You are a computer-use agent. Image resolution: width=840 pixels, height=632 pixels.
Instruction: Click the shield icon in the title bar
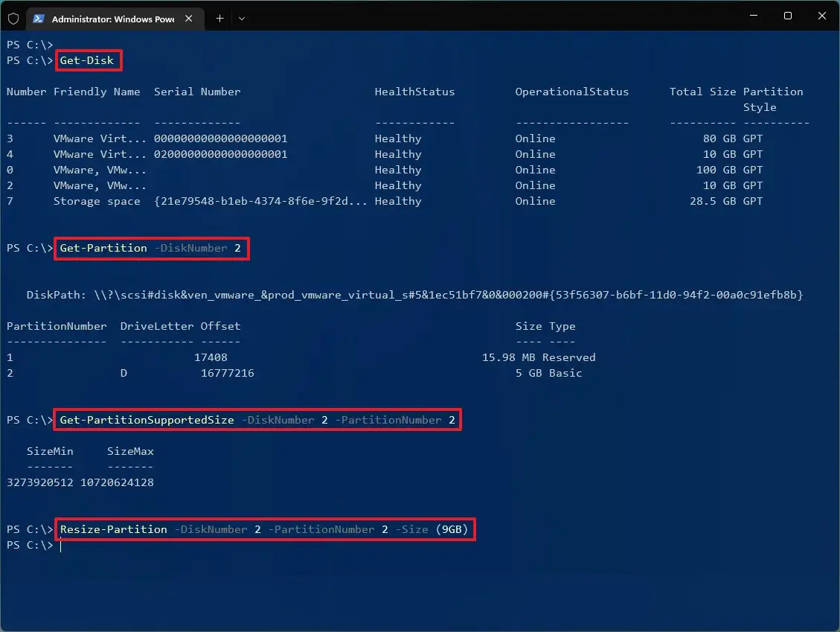(13, 18)
